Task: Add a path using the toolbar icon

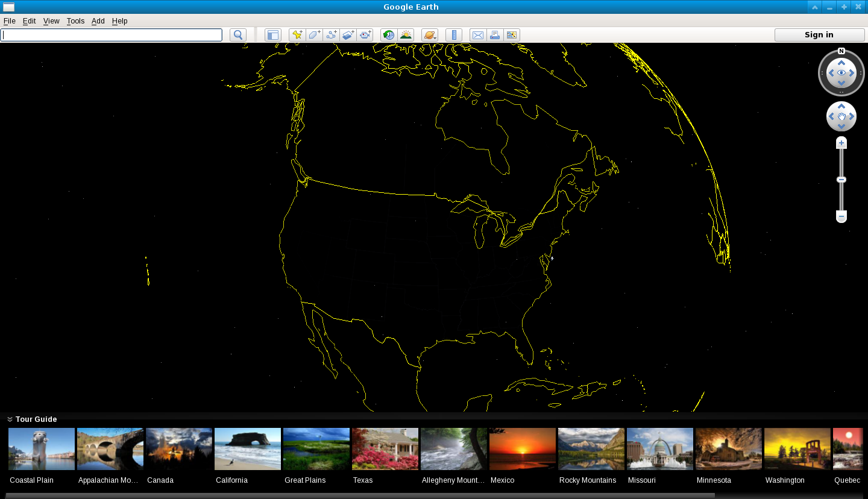Action: click(x=331, y=35)
